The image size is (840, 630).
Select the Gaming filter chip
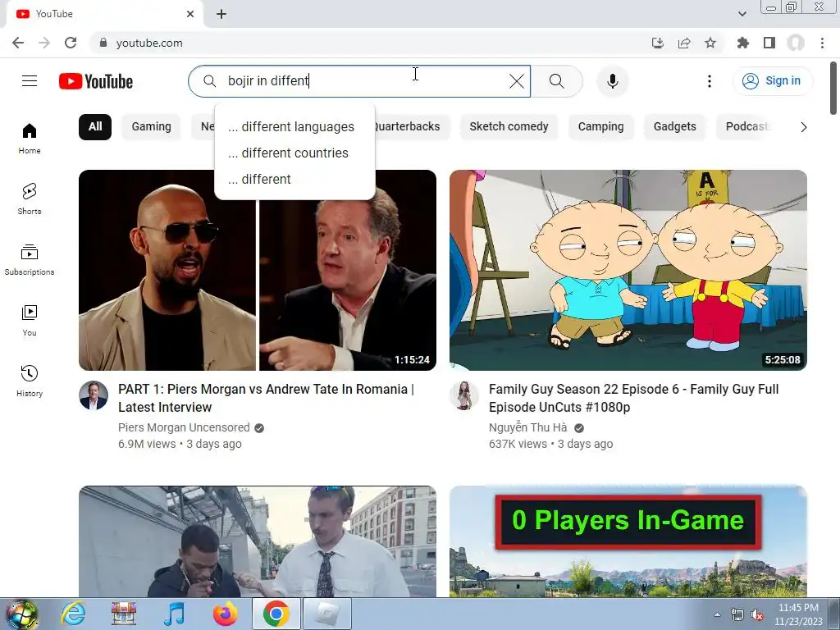(152, 127)
